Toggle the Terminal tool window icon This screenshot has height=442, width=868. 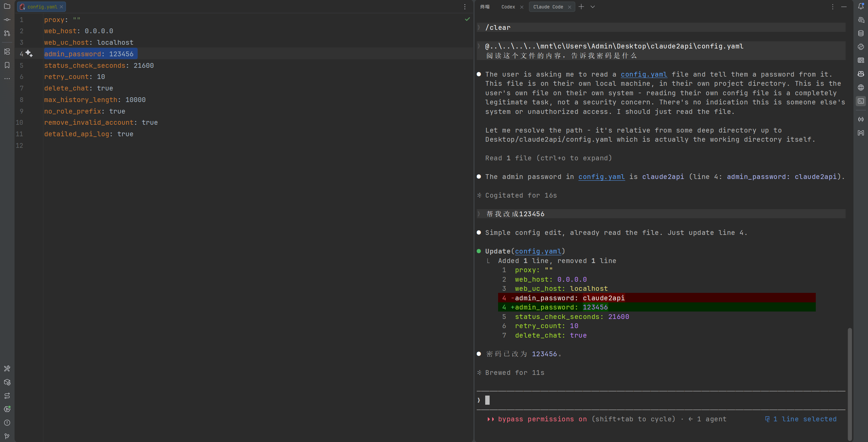(861, 101)
